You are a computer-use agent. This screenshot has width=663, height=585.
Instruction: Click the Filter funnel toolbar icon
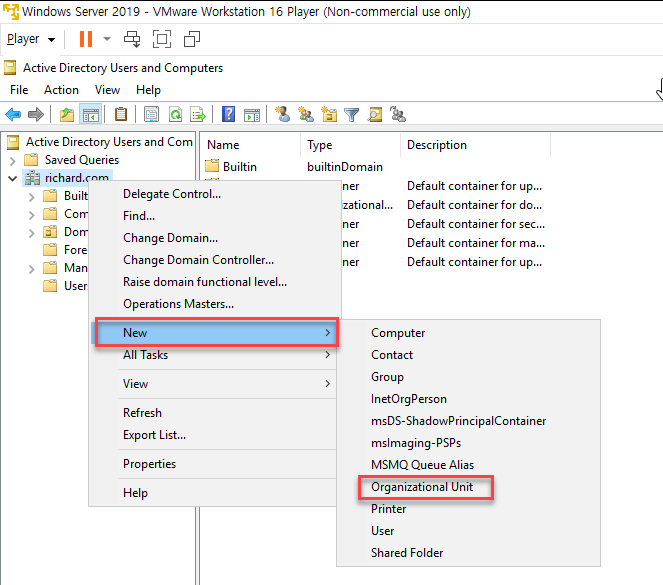pyautogui.click(x=351, y=114)
